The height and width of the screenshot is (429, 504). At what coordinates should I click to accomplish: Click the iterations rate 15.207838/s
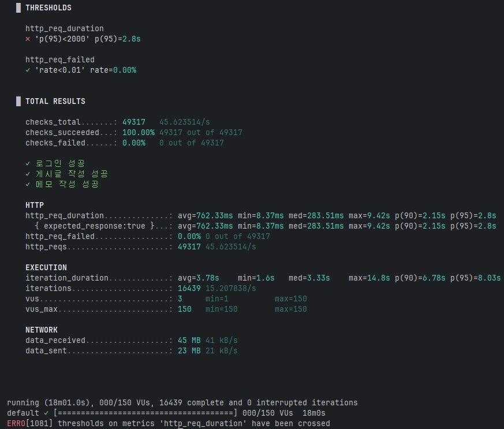point(231,288)
